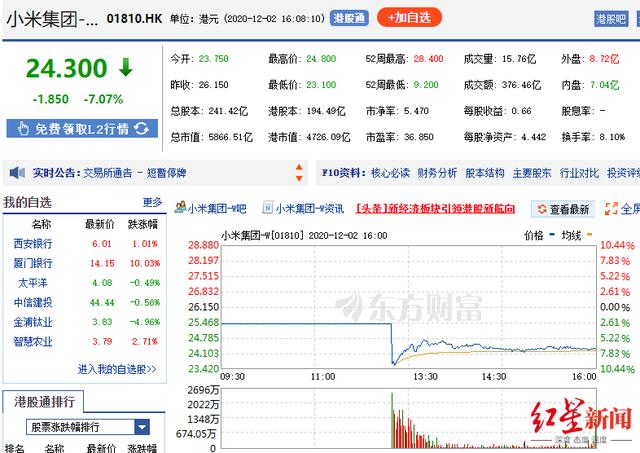Viewport: 640px width, 453px height.
Task: Open 太平洋 in watchlist
Action: 33,283
